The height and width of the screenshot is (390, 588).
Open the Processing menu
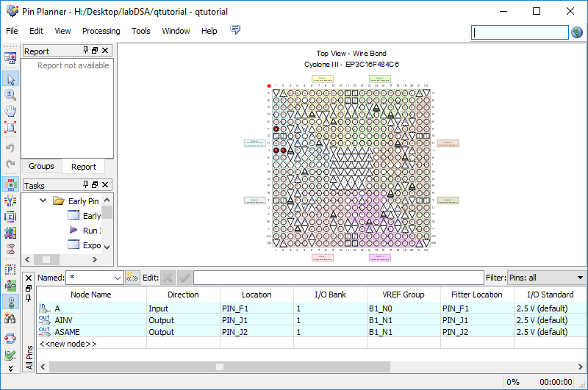101,31
